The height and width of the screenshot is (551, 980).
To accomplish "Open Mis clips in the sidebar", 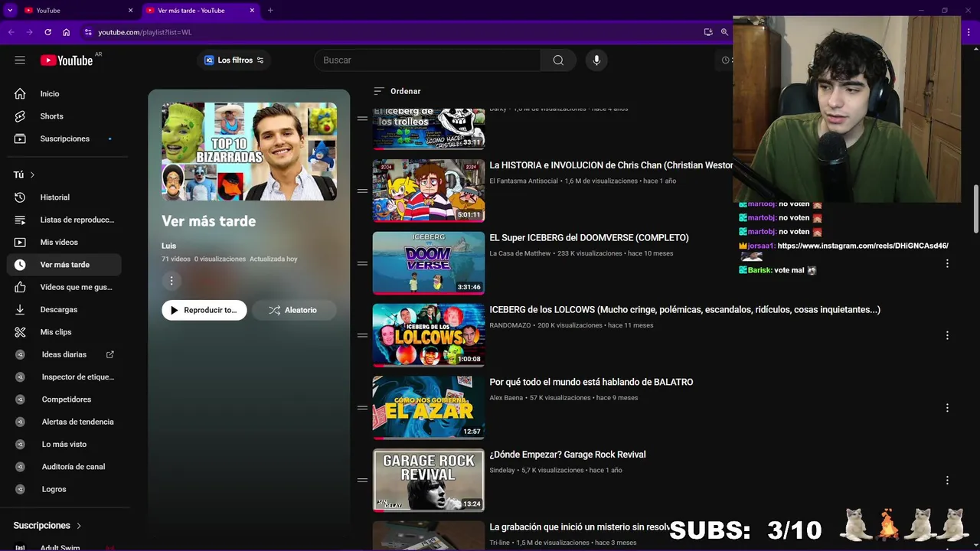I will coord(64,332).
